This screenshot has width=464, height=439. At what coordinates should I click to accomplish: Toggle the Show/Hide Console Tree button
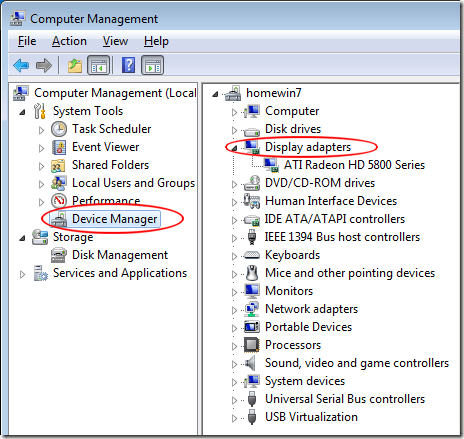click(99, 65)
